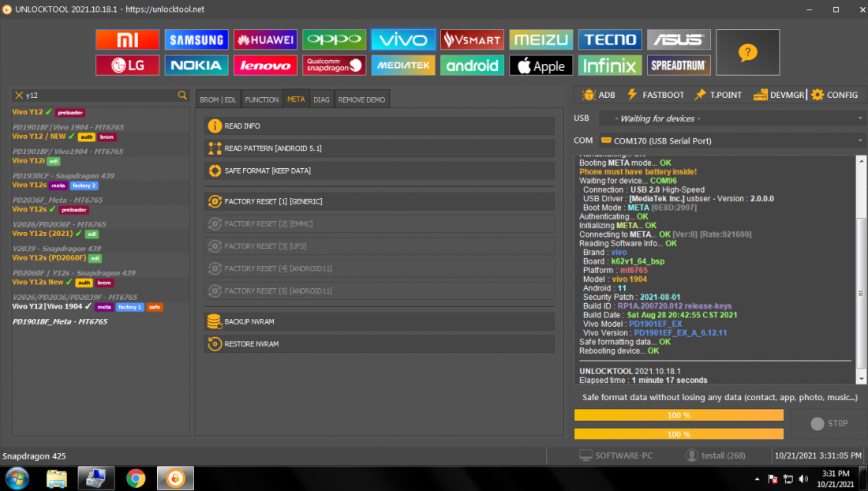Image resolution: width=868 pixels, height=491 pixels.
Task: Select the Qualcomm Snapdragon tile
Action: (334, 66)
